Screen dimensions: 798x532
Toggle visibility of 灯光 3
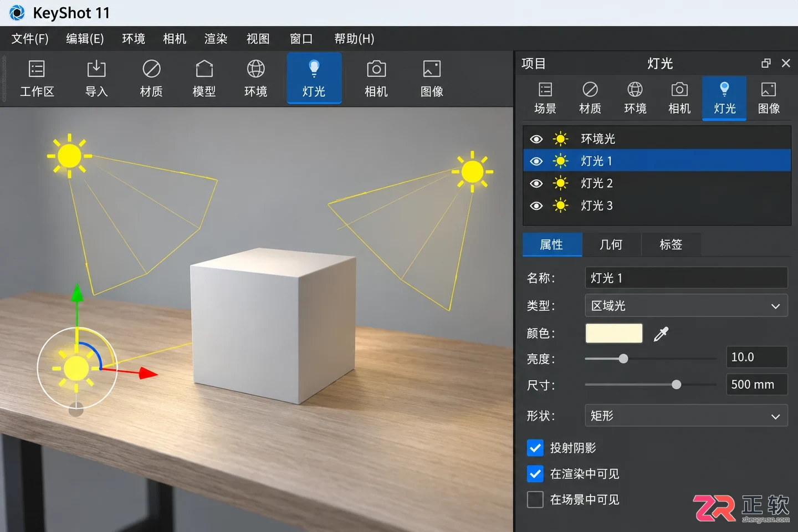pos(536,206)
